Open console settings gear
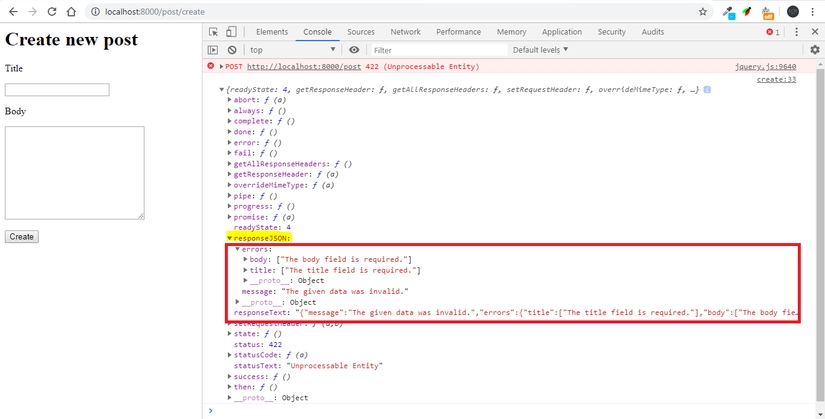Image resolution: width=825 pixels, height=419 pixels. [x=814, y=50]
